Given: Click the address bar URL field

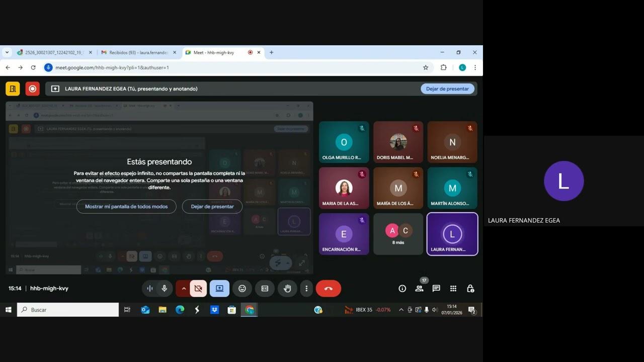Looking at the screenshot, I should [237, 67].
